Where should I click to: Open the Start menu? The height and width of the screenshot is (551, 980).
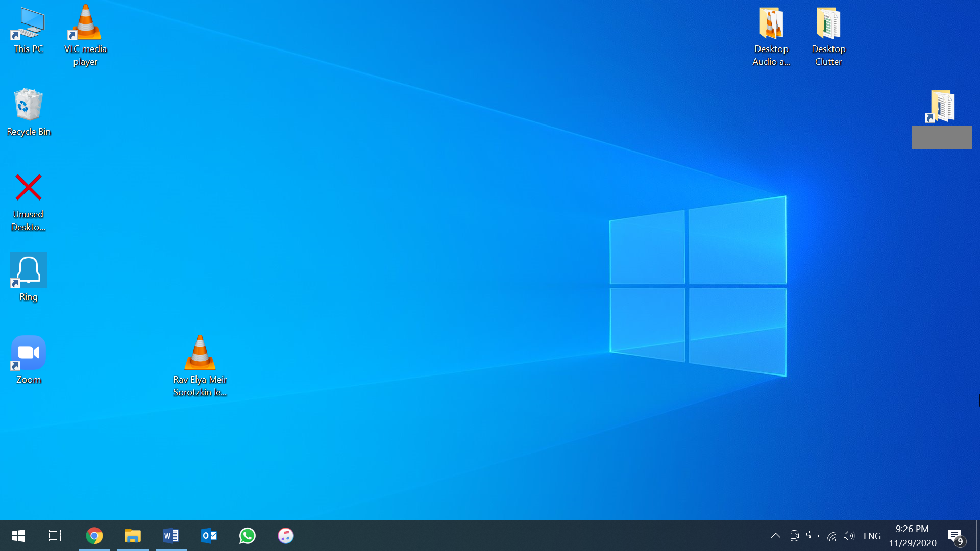click(x=18, y=536)
